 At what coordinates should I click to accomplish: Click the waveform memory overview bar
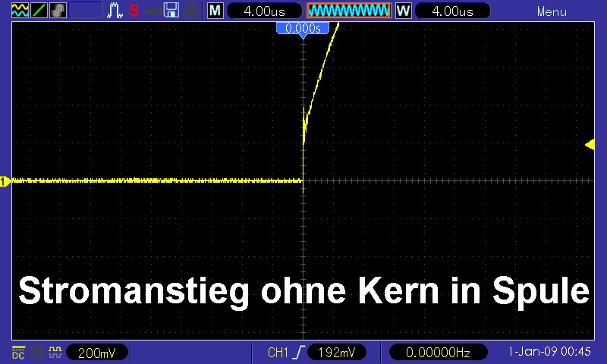[349, 11]
